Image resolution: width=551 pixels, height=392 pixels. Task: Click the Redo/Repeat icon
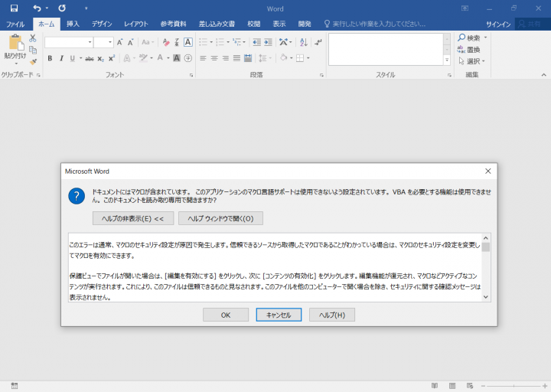62,8
